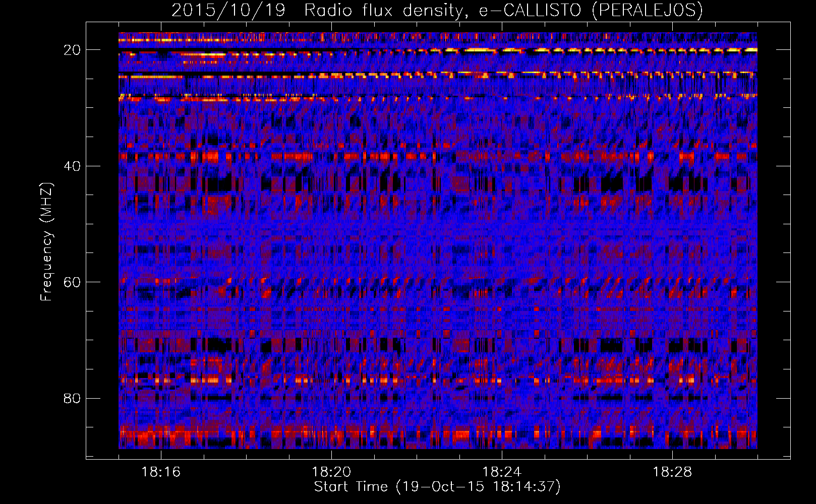
Task: Click the plot title "Radio flux density, e-CALLISTO (PERALEJOS)"
Action: click(503, 11)
